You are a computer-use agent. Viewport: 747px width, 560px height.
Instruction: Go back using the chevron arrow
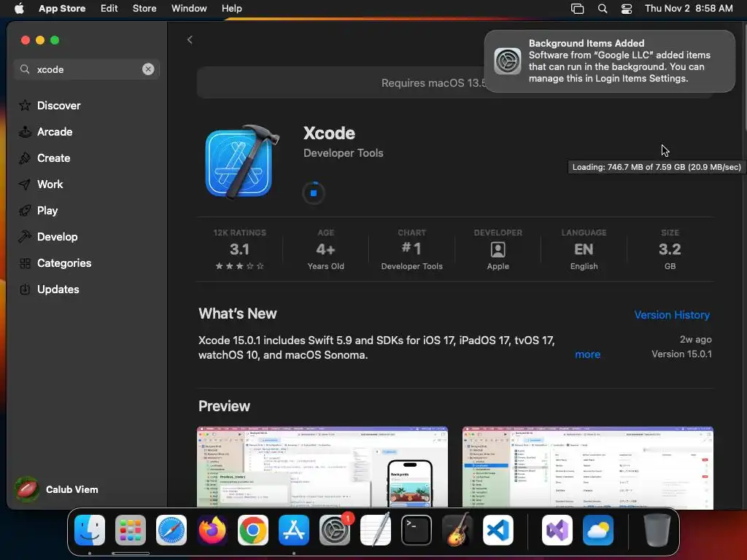190,39
